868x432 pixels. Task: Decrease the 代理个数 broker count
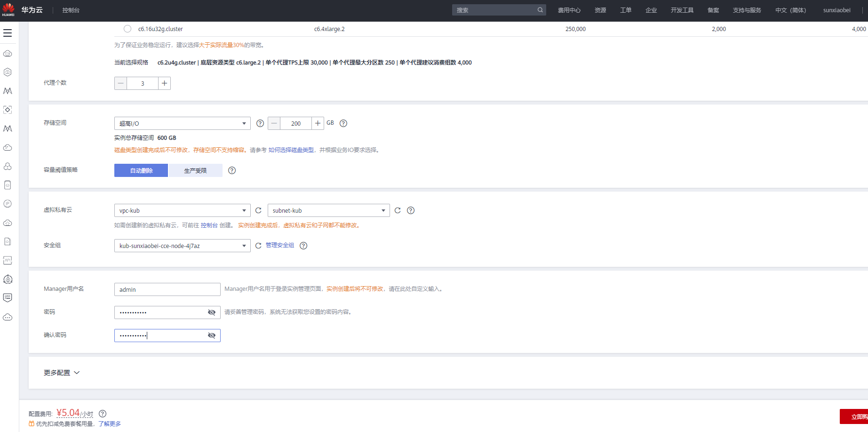click(x=121, y=83)
